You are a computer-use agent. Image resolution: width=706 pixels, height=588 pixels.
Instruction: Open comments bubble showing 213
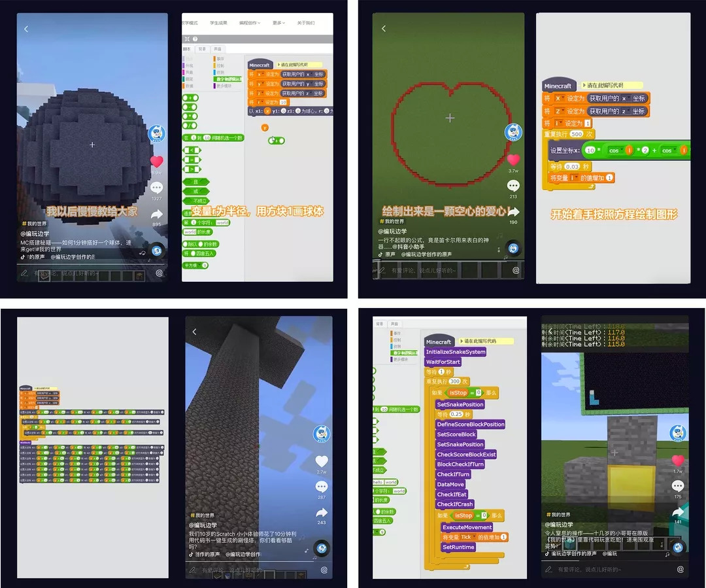coord(513,186)
